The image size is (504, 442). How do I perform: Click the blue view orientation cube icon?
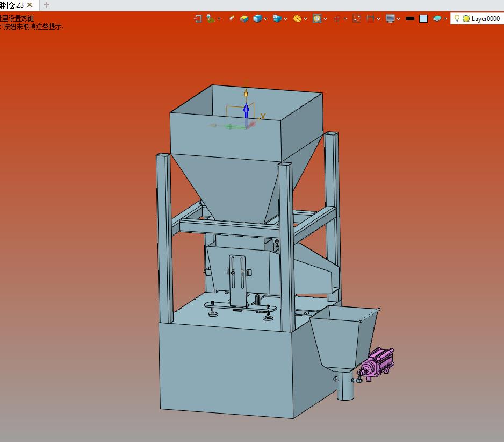277,19
